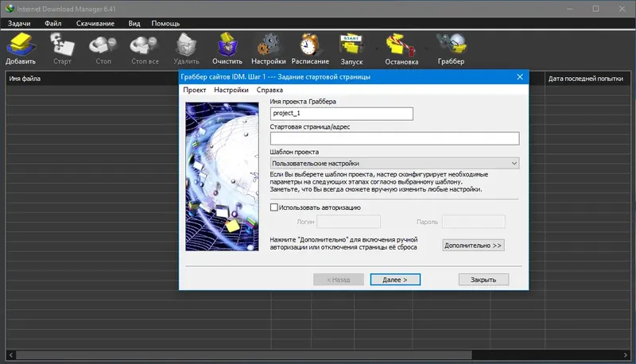Open the Скачивание menu

pyautogui.click(x=95, y=24)
